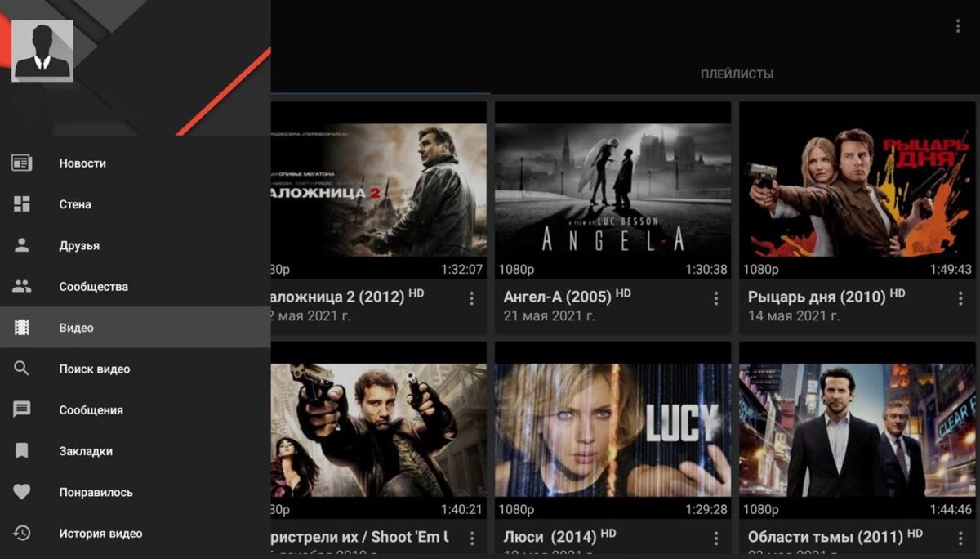This screenshot has height=559, width=980.
Task: Click the date 14 мая 2021 г.
Action: pyautogui.click(x=794, y=315)
